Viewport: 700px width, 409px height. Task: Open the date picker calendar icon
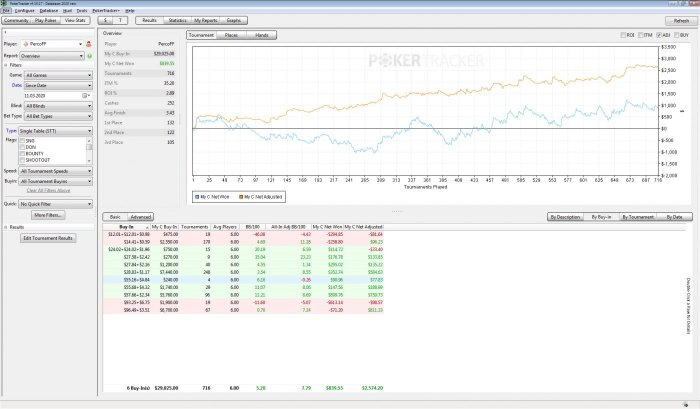tap(86, 95)
